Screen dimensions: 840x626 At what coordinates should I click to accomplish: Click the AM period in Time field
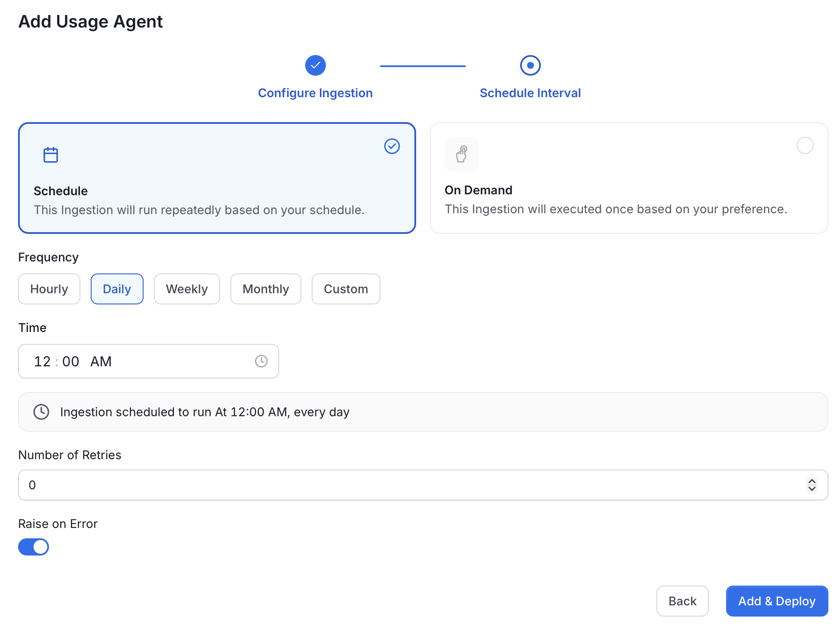pos(101,362)
